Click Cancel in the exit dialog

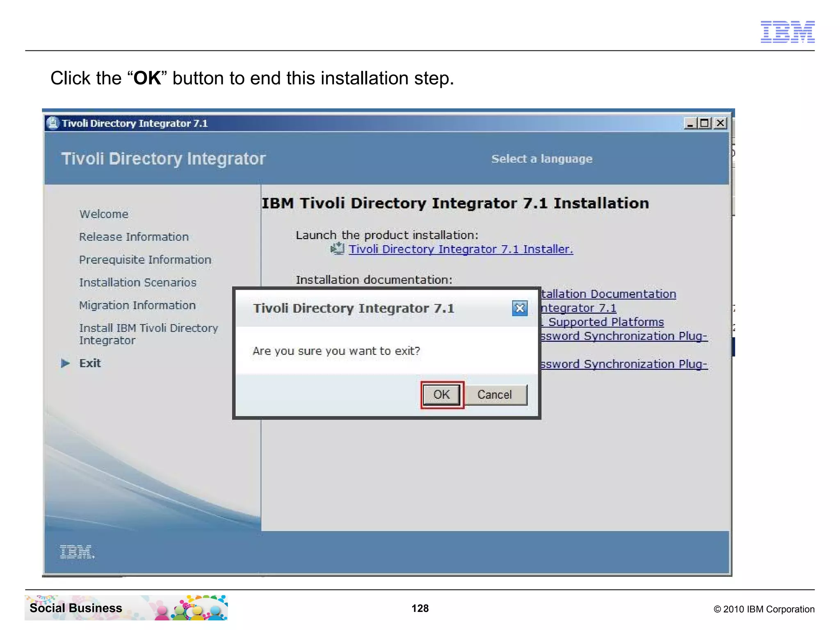pos(495,395)
